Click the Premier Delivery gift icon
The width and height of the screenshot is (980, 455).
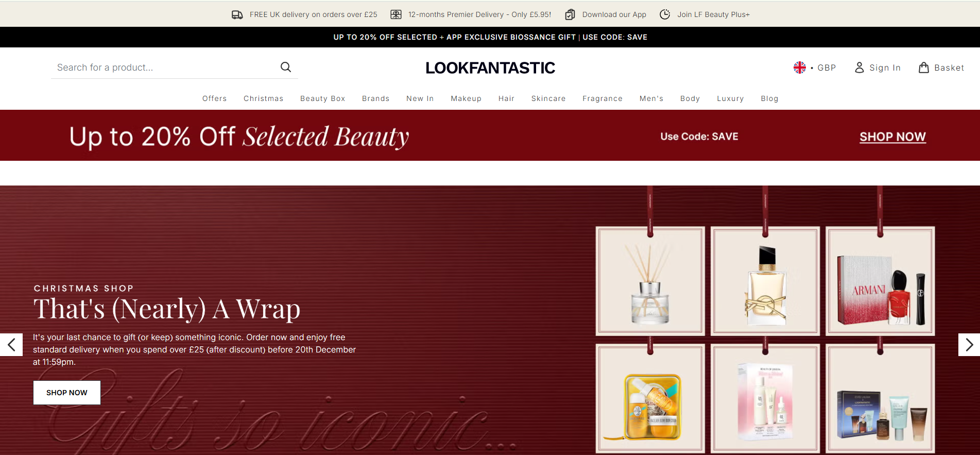[396, 14]
